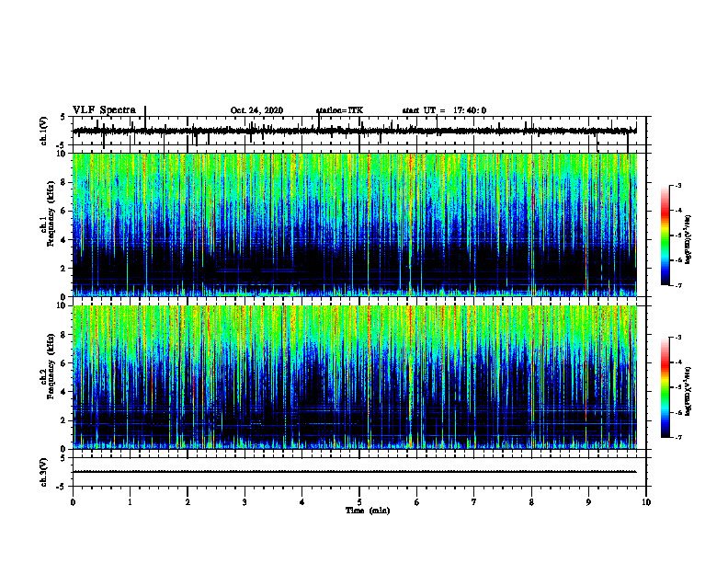Click the "2" tick on the bottom time axis
728x563 pixels.
pyautogui.click(x=188, y=502)
